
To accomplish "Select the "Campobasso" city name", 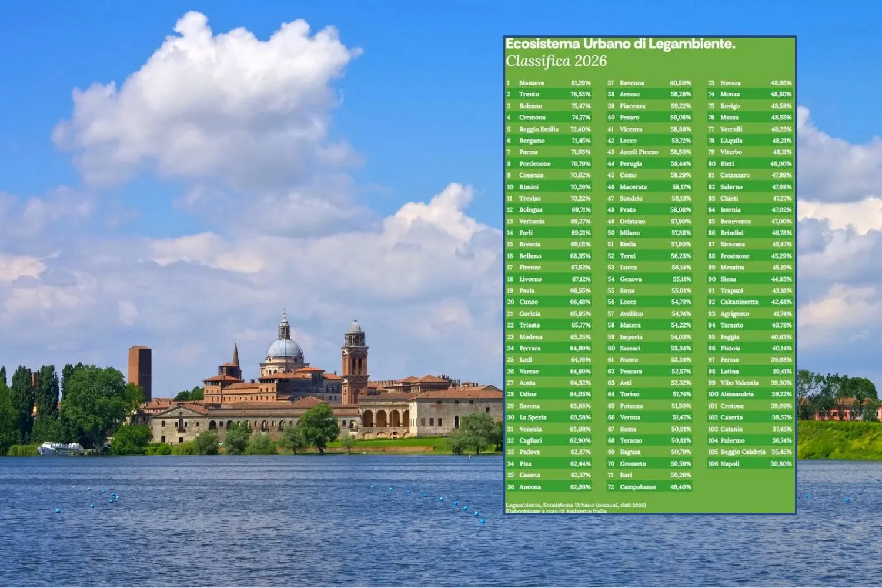I will click(638, 487).
